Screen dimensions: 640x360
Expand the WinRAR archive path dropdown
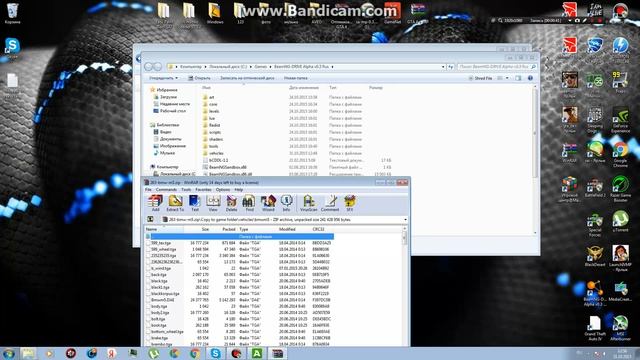[405, 220]
